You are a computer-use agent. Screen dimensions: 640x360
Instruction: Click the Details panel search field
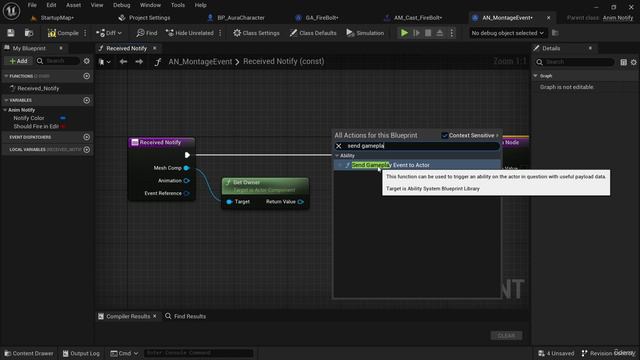[x=575, y=62]
